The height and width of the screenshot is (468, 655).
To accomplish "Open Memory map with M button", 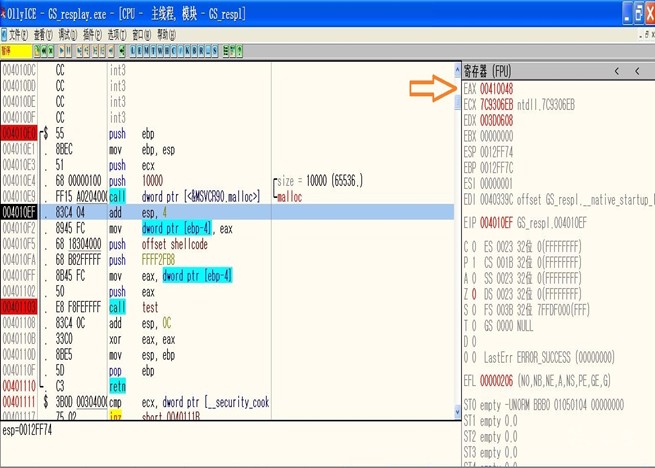I will [146, 51].
